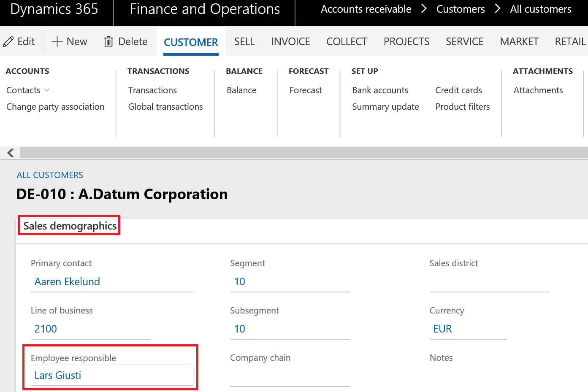Open the PROJECTS tab
This screenshot has height=392, width=588.
coord(406,42)
